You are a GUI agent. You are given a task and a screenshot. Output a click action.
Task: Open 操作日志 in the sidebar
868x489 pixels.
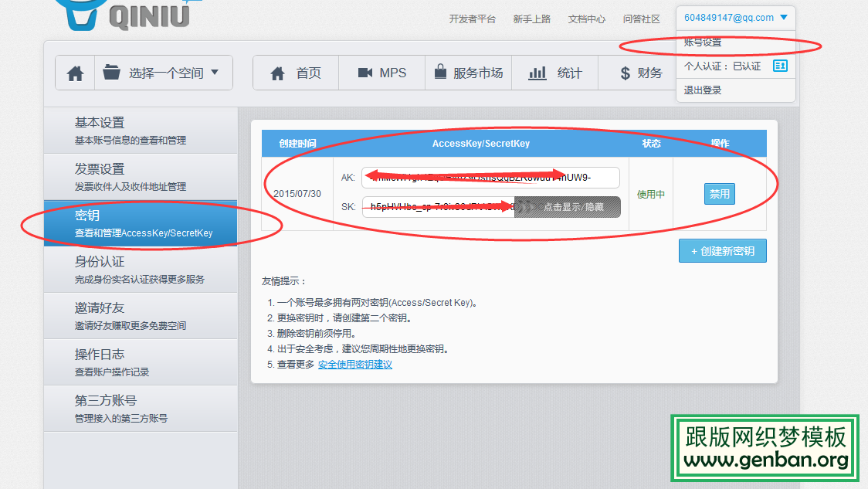click(x=141, y=362)
